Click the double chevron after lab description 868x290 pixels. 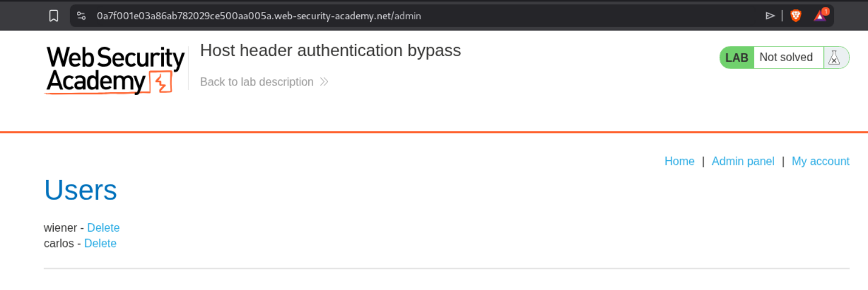(324, 82)
